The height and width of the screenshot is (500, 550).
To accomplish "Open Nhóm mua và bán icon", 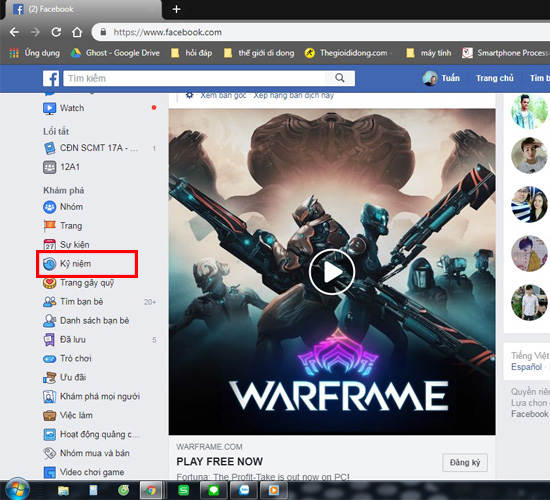I will tap(49, 453).
